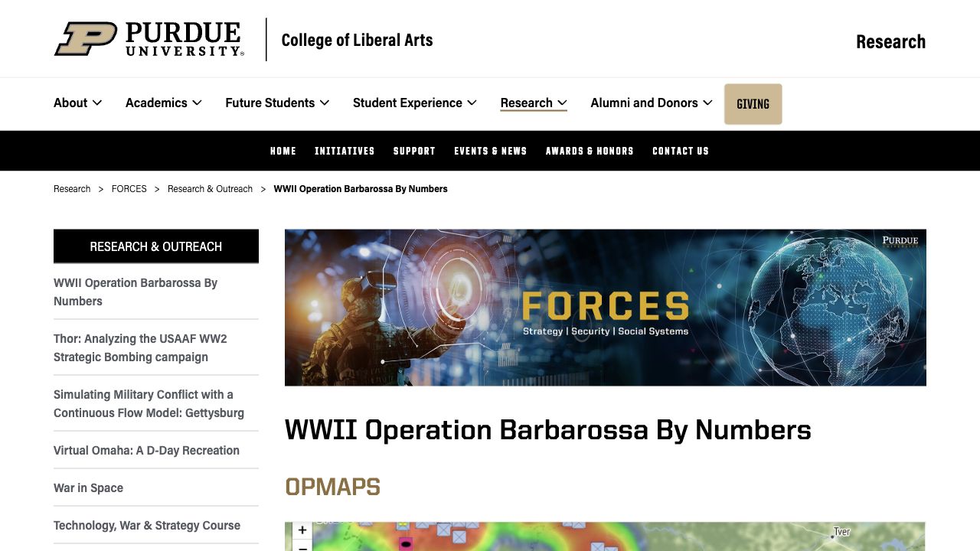Select Alumni and Donors menu item
Viewport: 980px width, 551px height.
pyautogui.click(x=644, y=103)
